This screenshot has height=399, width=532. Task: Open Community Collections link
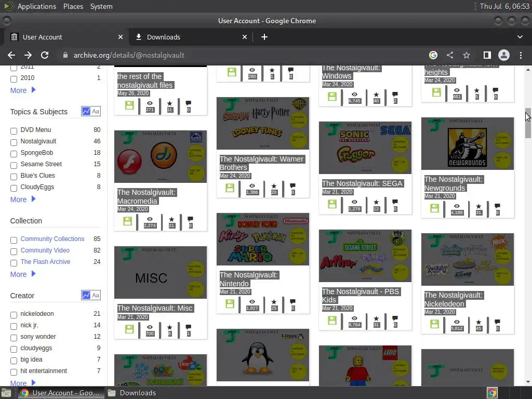pyautogui.click(x=52, y=239)
